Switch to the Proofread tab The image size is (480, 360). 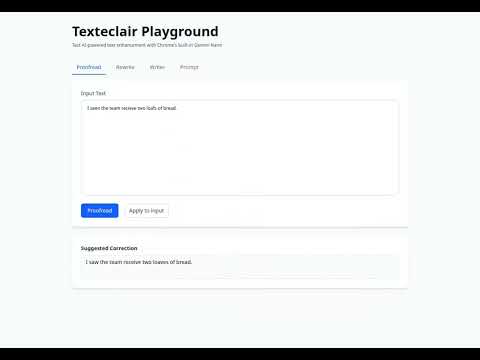point(89,67)
